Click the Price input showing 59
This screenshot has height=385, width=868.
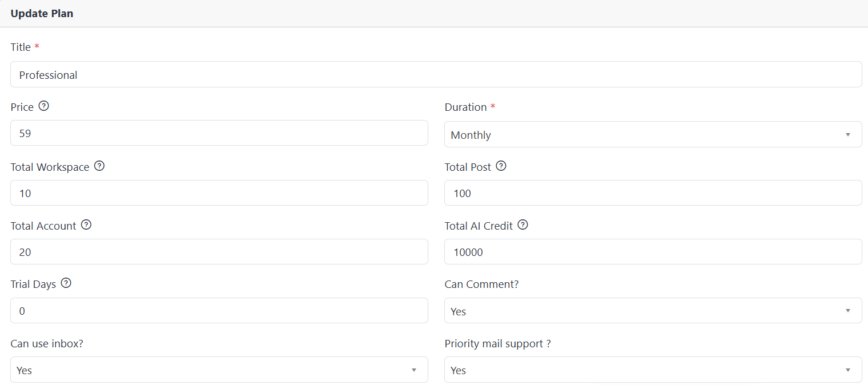[219, 133]
